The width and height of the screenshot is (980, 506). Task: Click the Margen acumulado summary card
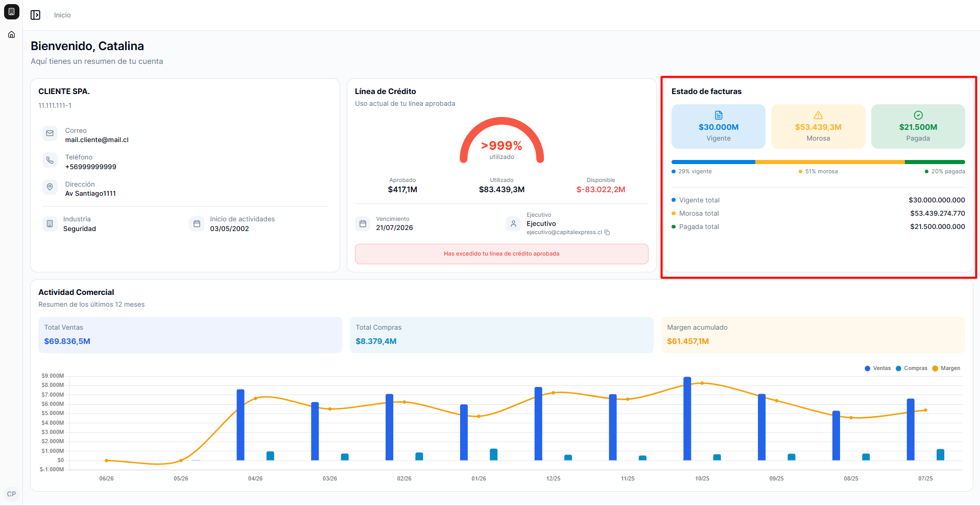(813, 335)
